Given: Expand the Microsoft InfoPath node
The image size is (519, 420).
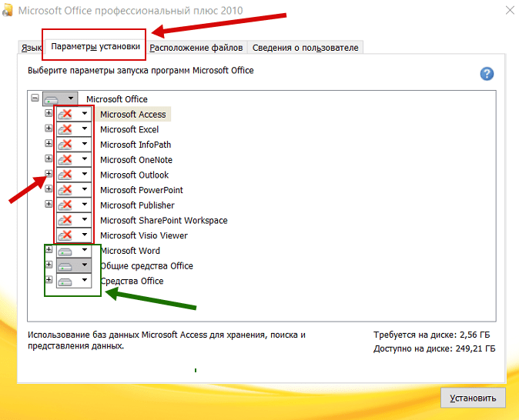Looking at the screenshot, I should [x=49, y=143].
